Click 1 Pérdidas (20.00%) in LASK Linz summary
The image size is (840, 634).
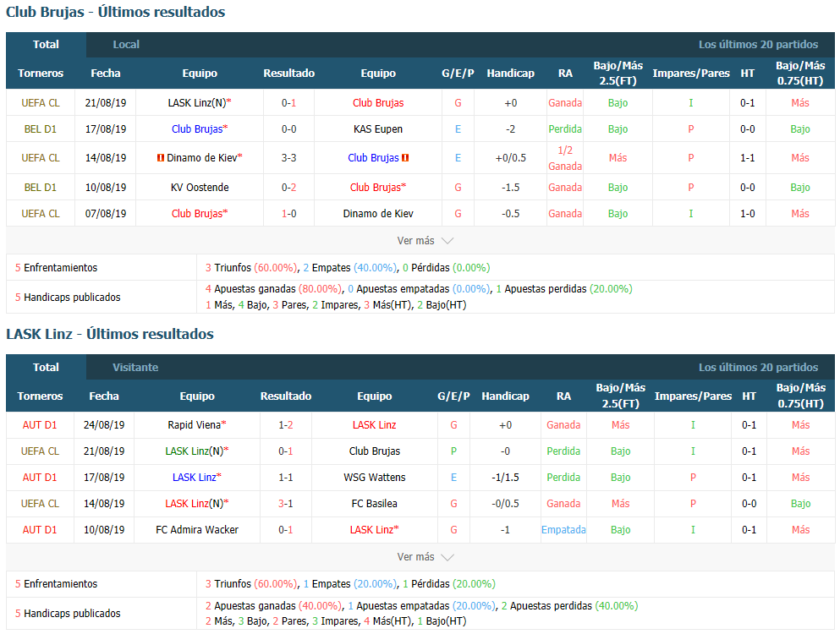pyautogui.click(x=449, y=583)
